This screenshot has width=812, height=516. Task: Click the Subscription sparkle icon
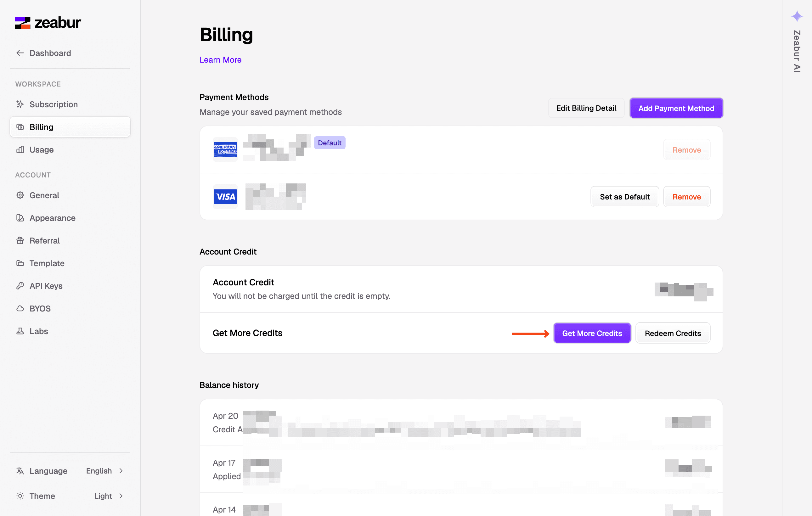[20, 104]
